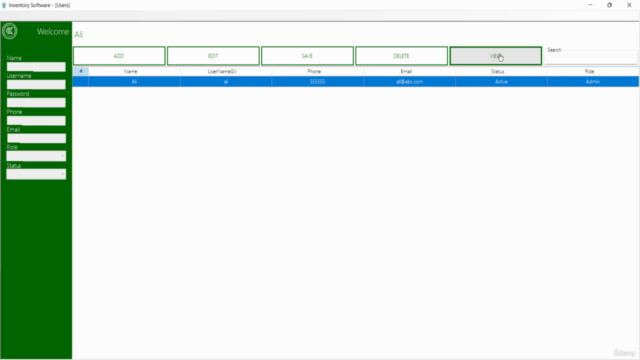The height and width of the screenshot is (360, 640).
Task: Sort by Email column header
Action: (x=409, y=71)
